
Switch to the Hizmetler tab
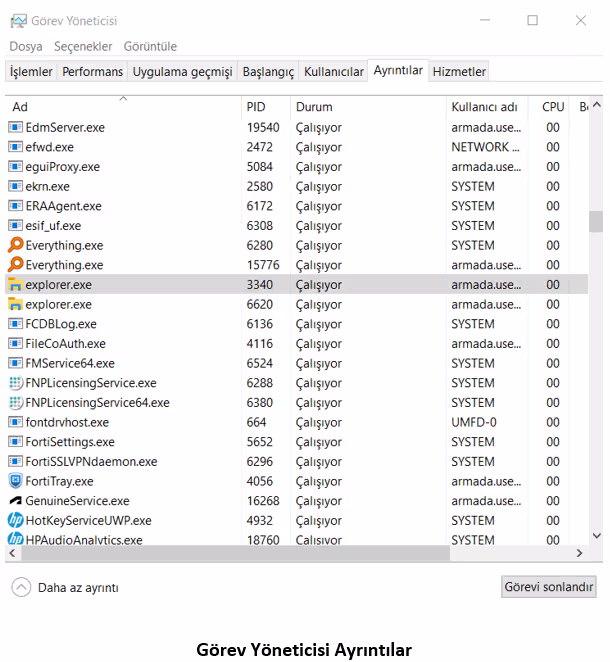click(x=459, y=71)
